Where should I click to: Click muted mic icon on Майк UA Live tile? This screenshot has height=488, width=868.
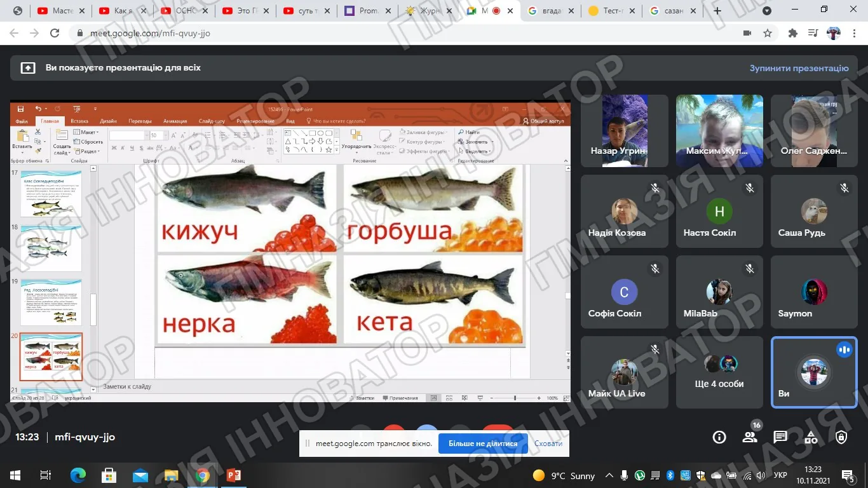[x=655, y=349]
